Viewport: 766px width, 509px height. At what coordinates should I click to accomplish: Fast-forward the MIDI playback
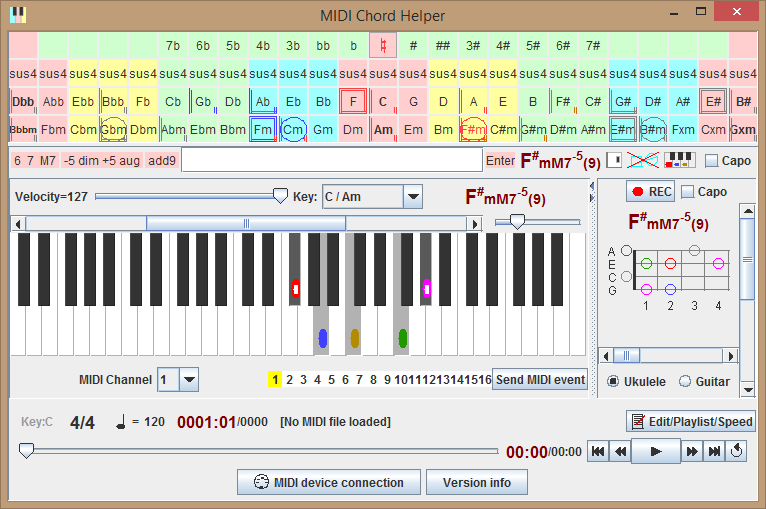tap(692, 451)
